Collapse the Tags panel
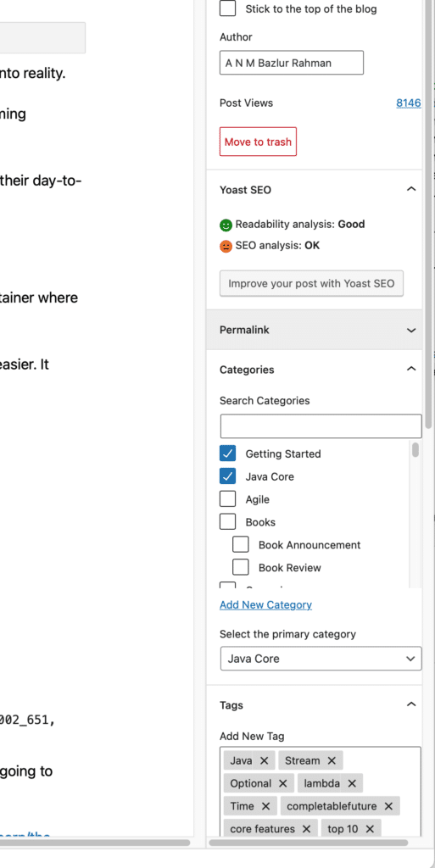This screenshot has width=435, height=868. (x=410, y=704)
